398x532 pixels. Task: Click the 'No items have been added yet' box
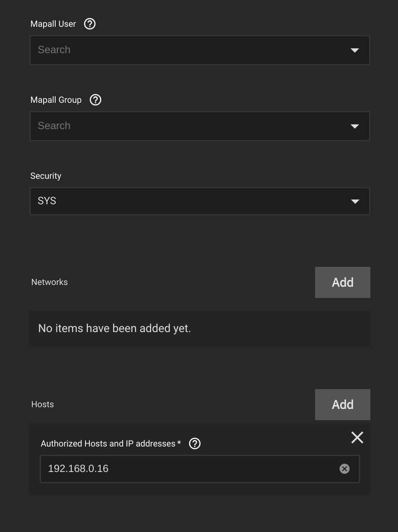(200, 329)
